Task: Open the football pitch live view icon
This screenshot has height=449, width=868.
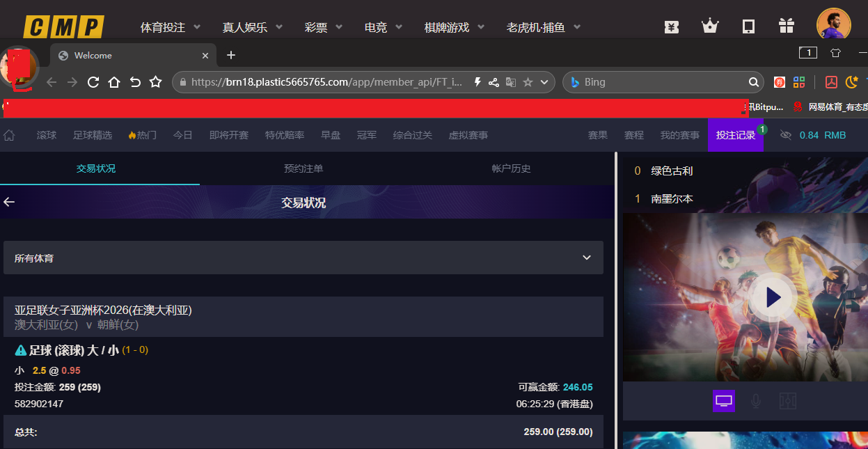Action: click(x=787, y=400)
